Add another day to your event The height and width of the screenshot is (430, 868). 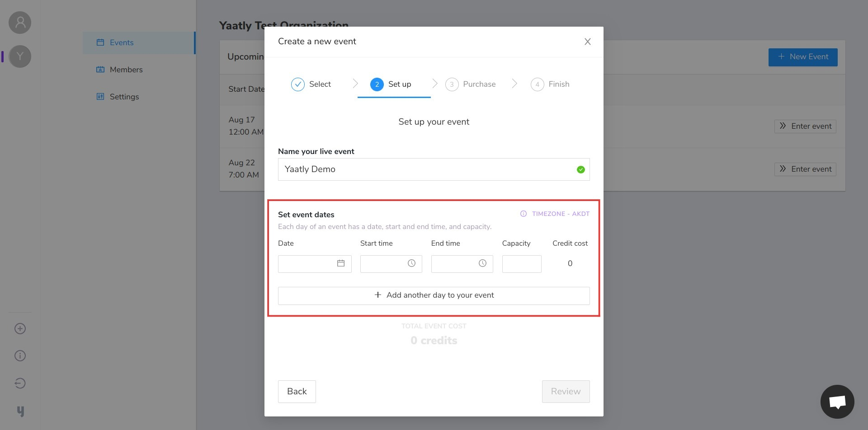click(x=434, y=295)
